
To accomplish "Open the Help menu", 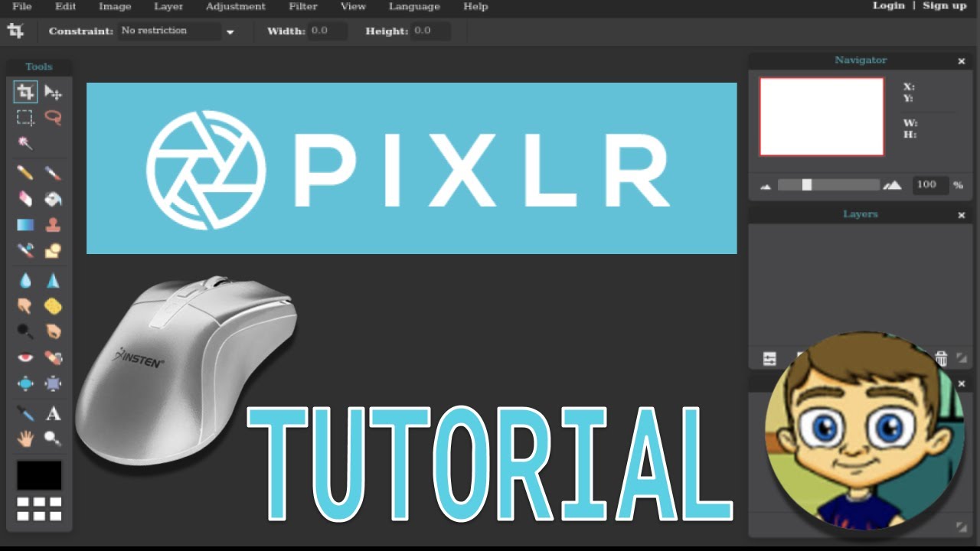I will pyautogui.click(x=475, y=6).
